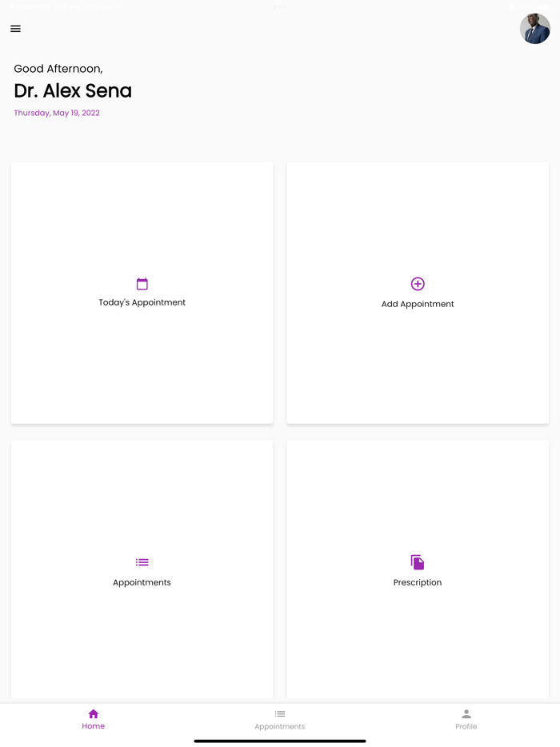The width and height of the screenshot is (560, 747).
Task: Select the Home icon in bottom bar
Action: point(94,713)
